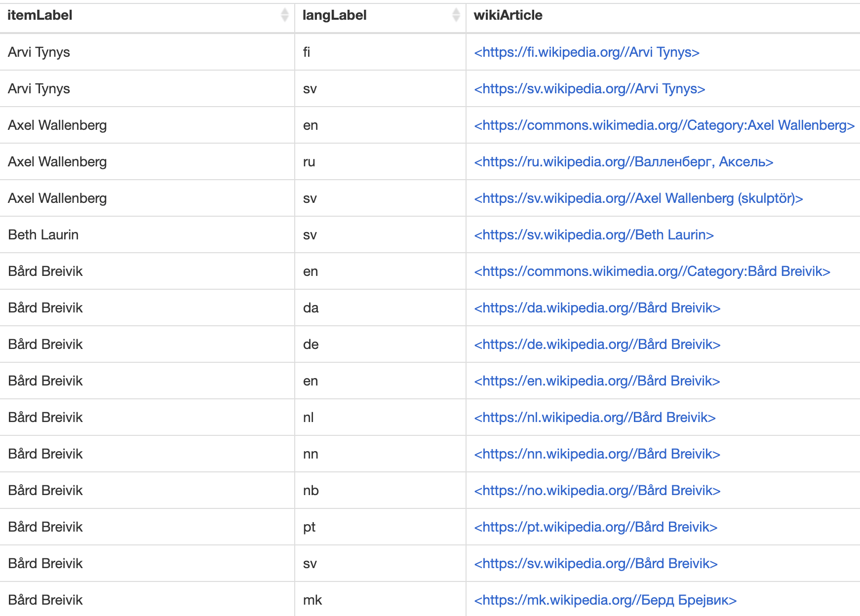Open English Wikipedia link for Bård Breivik
Image resolution: width=860 pixels, height=616 pixels.
[597, 381]
